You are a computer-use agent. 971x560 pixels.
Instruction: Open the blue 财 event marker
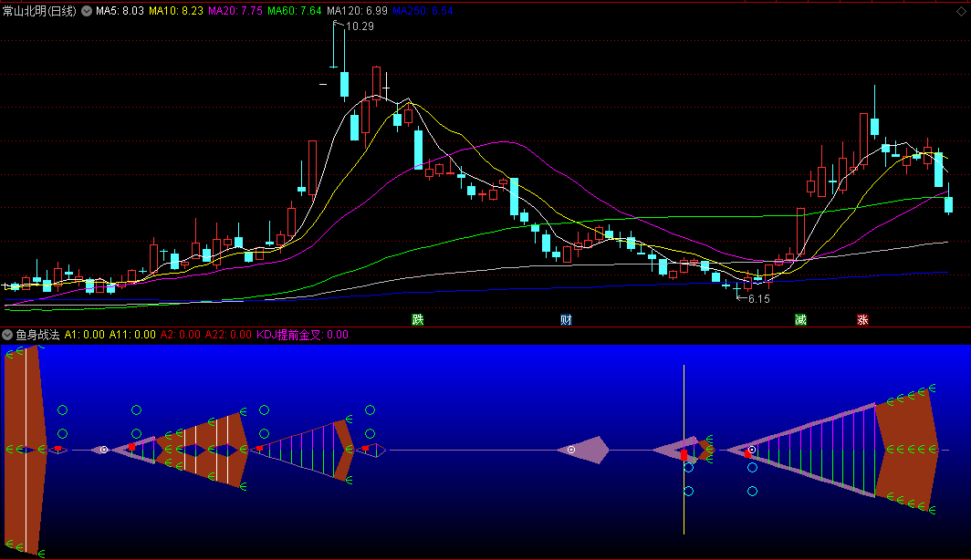tap(566, 319)
